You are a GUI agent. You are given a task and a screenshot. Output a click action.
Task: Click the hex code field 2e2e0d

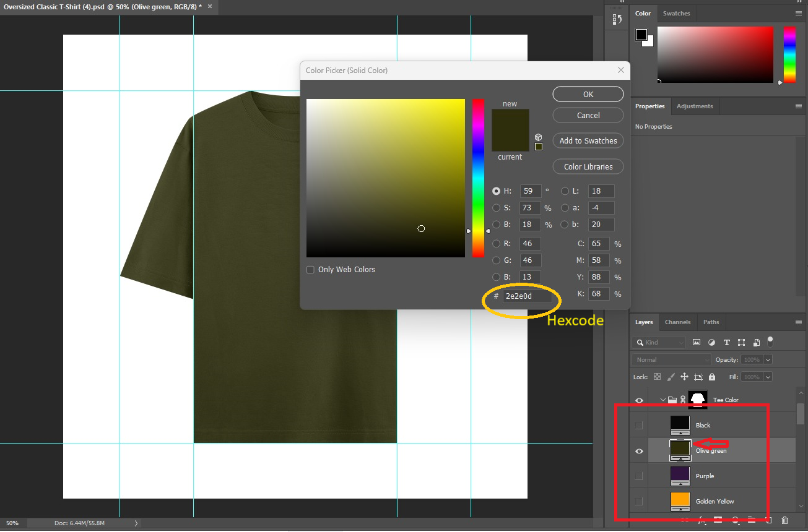tap(526, 296)
